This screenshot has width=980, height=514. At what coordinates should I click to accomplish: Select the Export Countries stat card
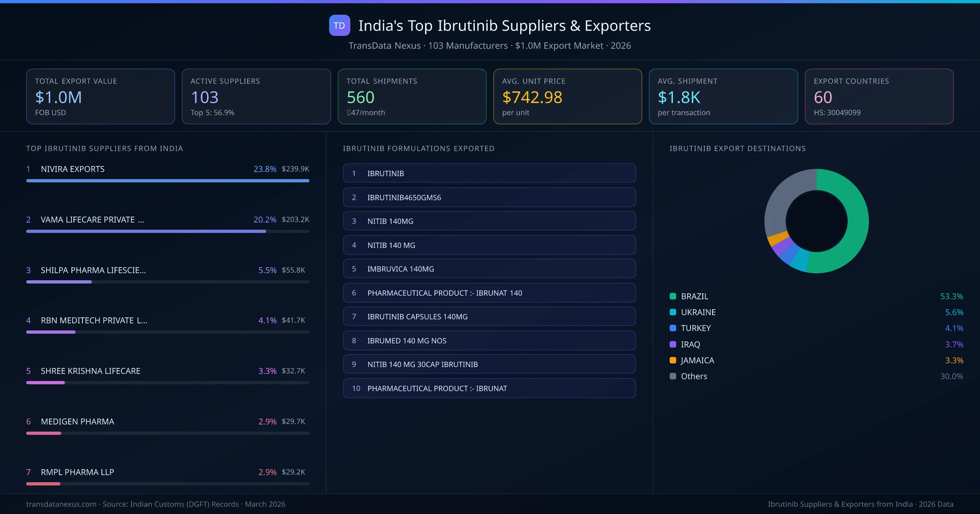point(879,96)
